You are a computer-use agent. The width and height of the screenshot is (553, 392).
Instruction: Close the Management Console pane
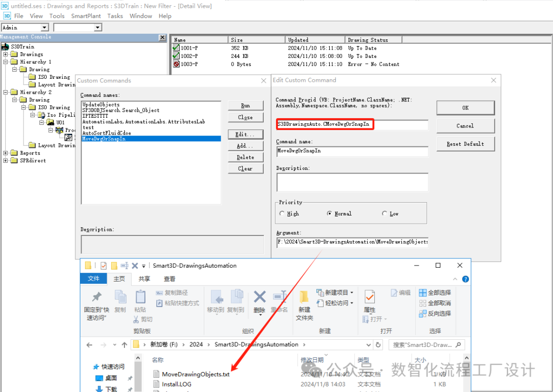tap(162, 37)
